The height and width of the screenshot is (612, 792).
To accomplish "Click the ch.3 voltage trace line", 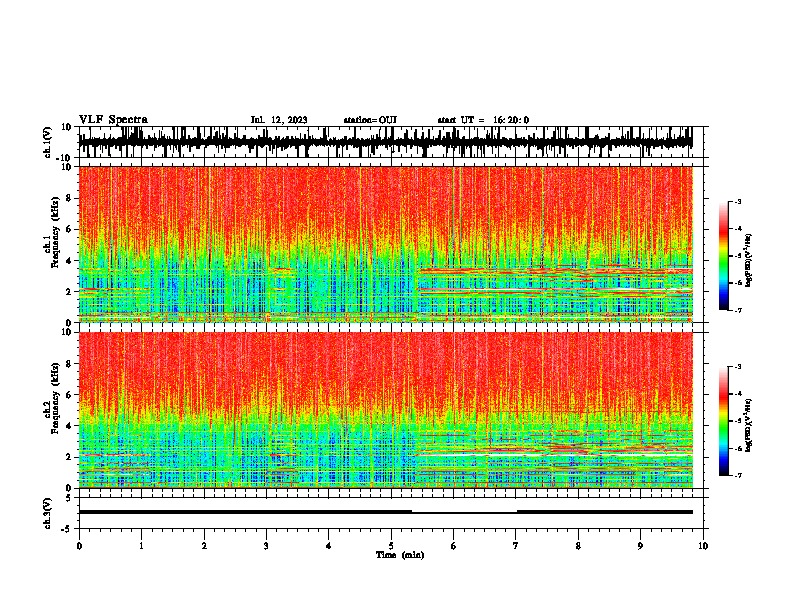I will [x=386, y=512].
